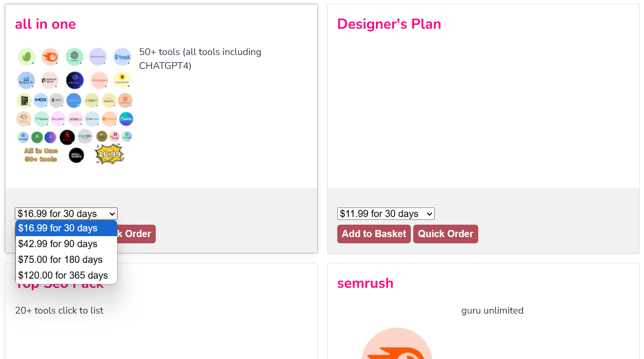This screenshot has height=359, width=644.
Task: Select the $42.99 for 90 days option
Action: pos(66,244)
